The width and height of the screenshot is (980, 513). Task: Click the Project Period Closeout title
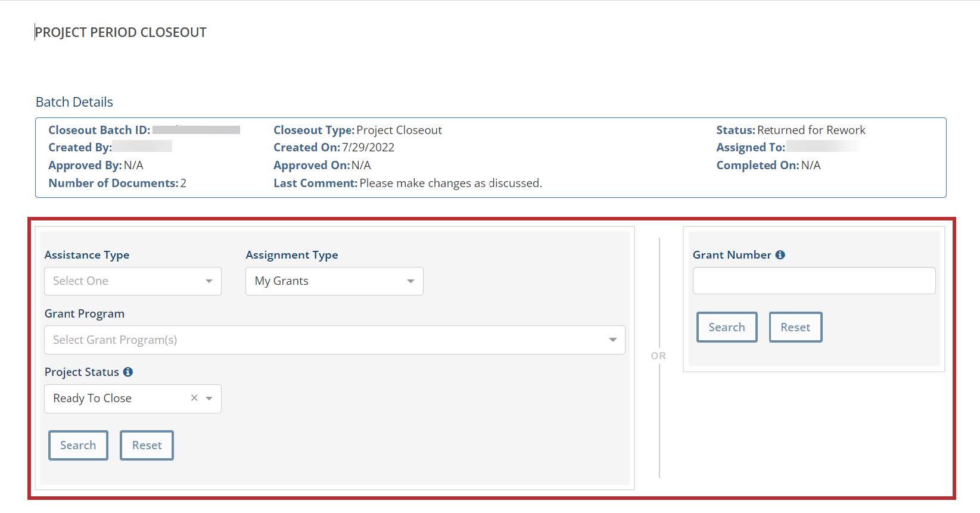tap(121, 32)
